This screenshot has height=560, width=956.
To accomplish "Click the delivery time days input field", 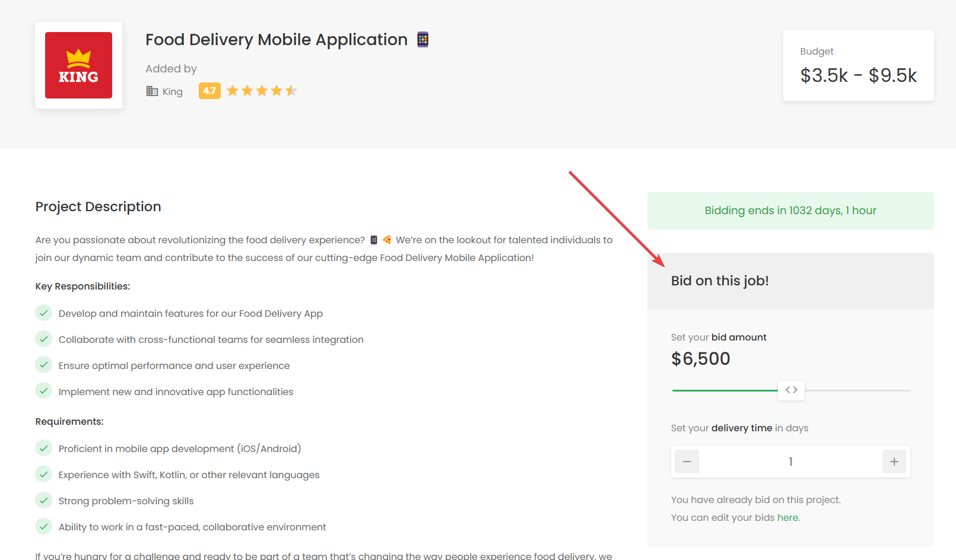I will pos(790,462).
